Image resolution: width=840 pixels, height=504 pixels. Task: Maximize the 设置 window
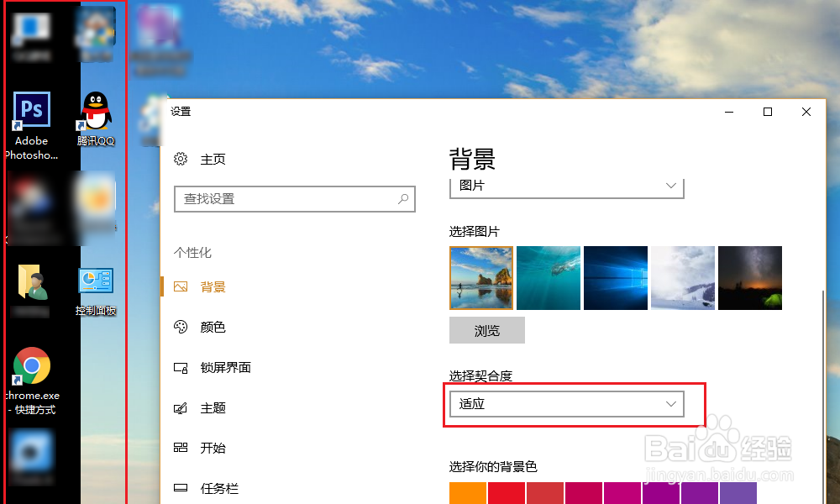768,112
